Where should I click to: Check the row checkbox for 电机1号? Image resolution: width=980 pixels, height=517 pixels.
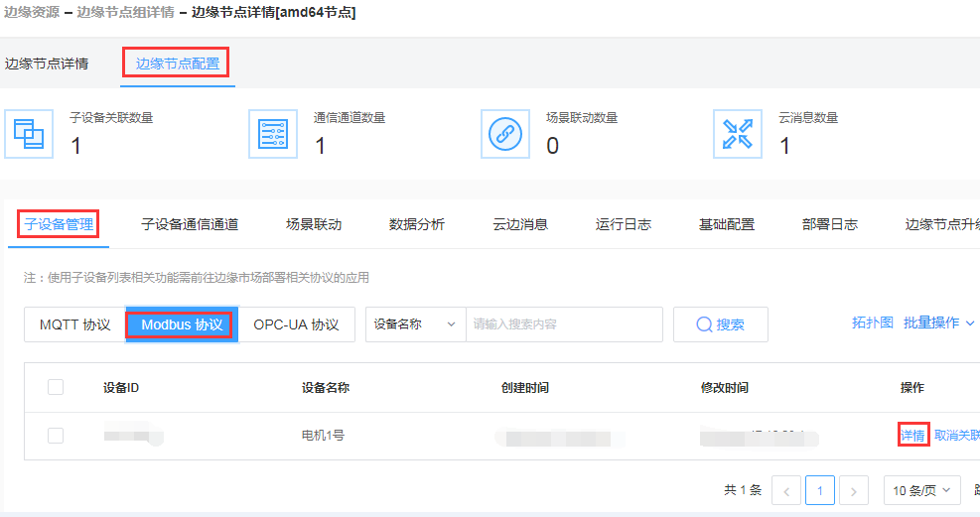point(56,436)
